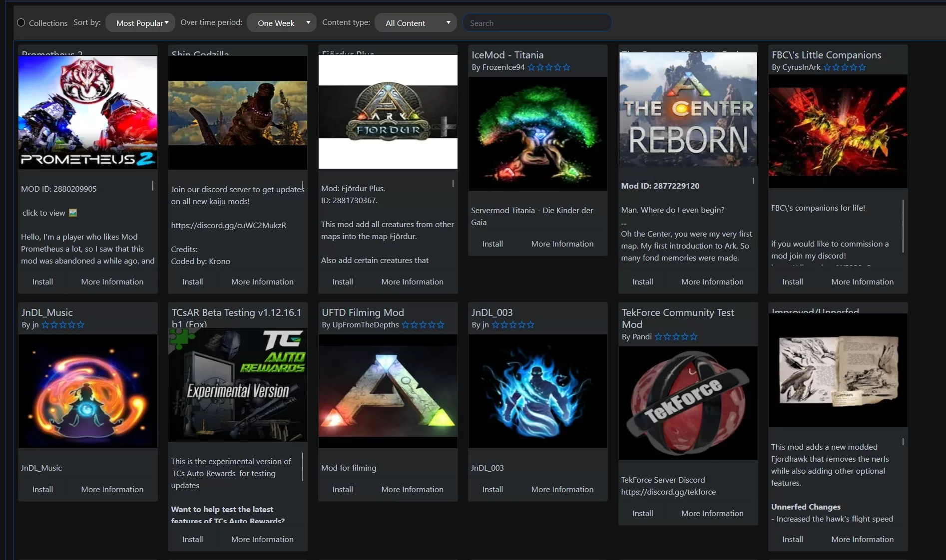This screenshot has width=946, height=560.
Task: Click the star rating for IceMod - Titania
Action: [549, 67]
